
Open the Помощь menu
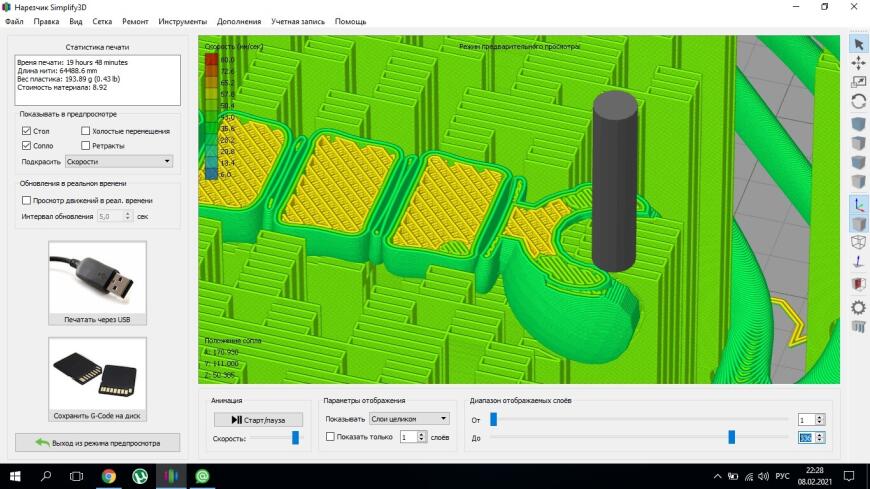click(x=350, y=21)
